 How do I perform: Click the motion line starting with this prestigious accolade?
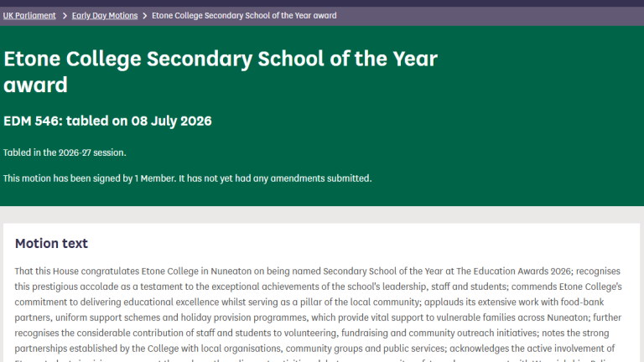[319, 287]
